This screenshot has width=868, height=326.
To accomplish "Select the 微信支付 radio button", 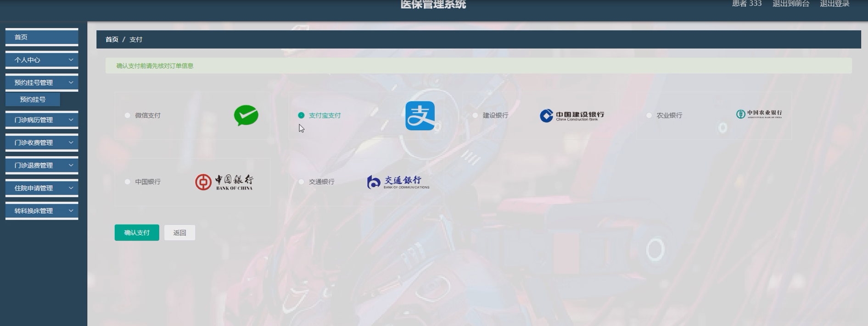I will point(127,116).
